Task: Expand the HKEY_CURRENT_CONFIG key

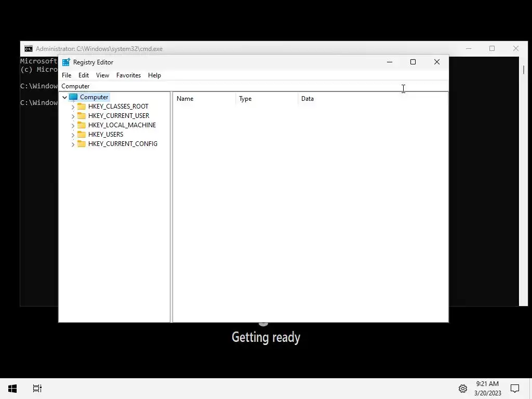Action: coord(73,144)
